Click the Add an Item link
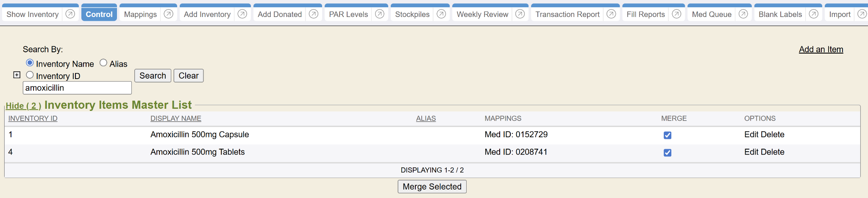 tap(821, 49)
